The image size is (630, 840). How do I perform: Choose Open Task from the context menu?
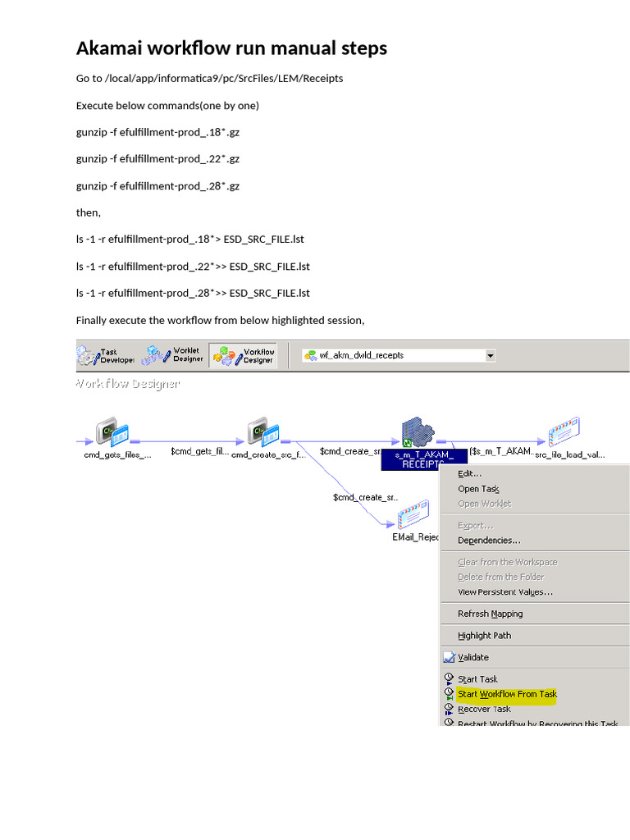478,489
